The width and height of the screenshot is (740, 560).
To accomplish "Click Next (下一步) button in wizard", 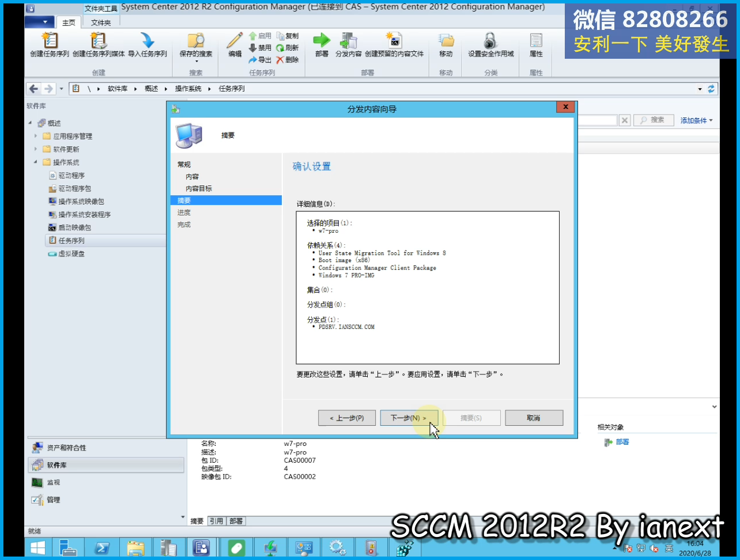I will pyautogui.click(x=409, y=418).
